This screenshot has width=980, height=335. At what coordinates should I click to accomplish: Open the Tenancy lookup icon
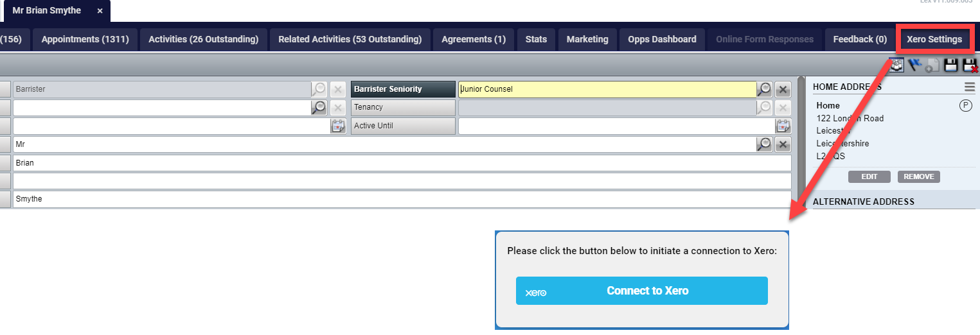point(764,107)
